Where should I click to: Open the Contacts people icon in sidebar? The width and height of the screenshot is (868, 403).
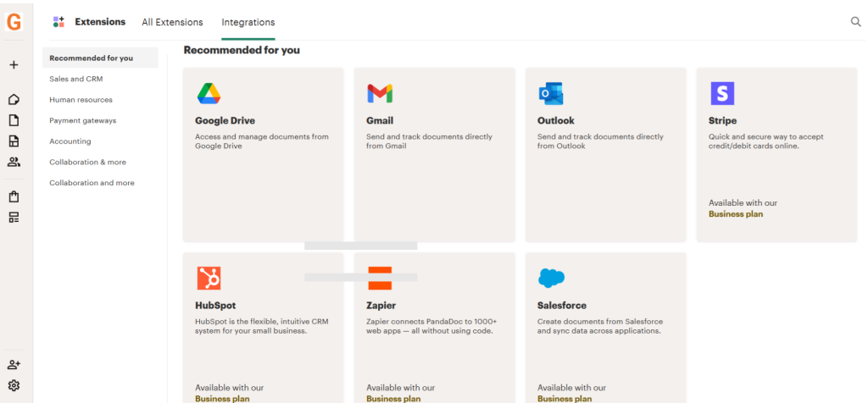(x=14, y=162)
